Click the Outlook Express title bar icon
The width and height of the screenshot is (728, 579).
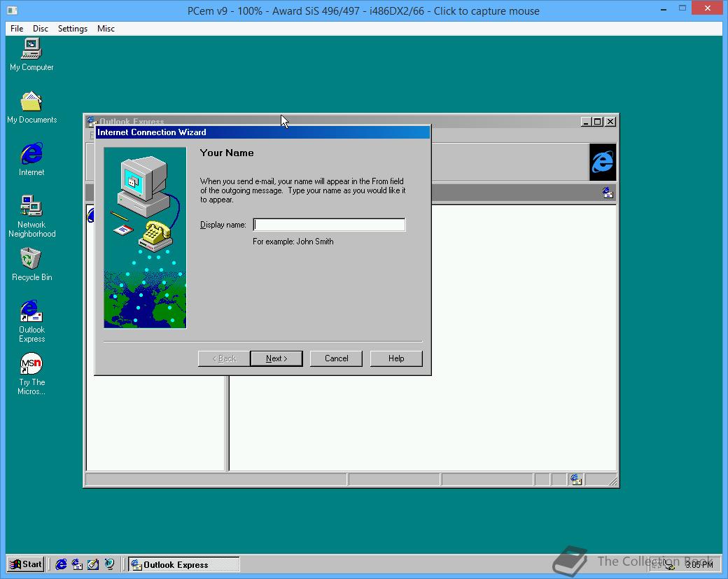coord(91,121)
